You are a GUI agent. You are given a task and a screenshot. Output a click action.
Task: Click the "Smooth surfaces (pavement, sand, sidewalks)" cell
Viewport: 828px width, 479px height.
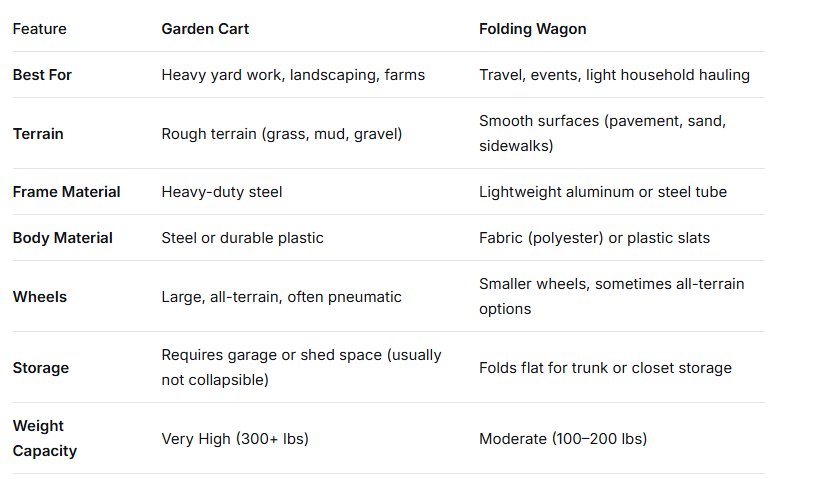click(x=602, y=133)
